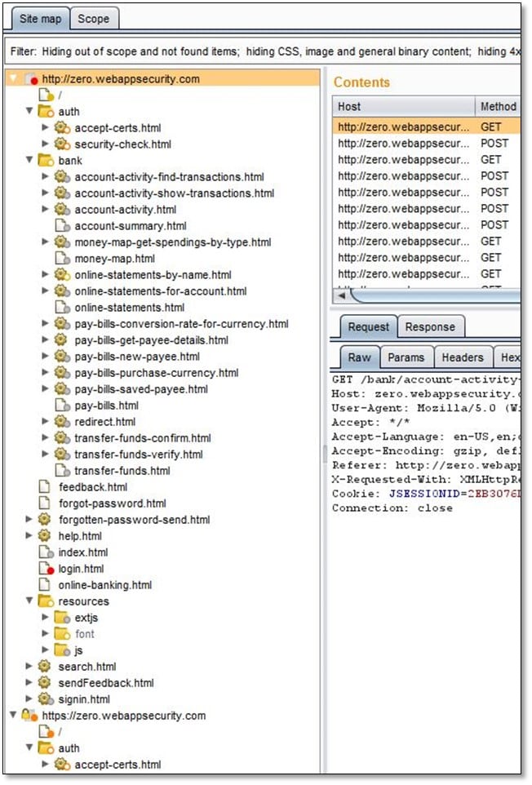Image resolution: width=532 pixels, height=785 pixels.
Task: Click the red-dot page icon beside login.html
Action: click(x=46, y=569)
